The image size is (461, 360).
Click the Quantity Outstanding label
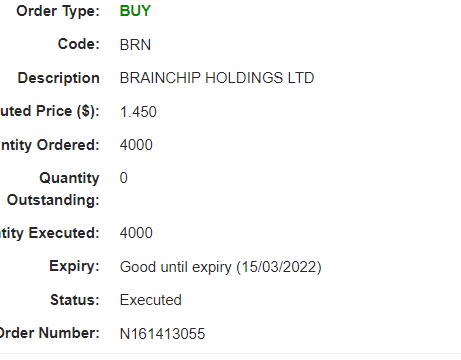[x=53, y=189]
